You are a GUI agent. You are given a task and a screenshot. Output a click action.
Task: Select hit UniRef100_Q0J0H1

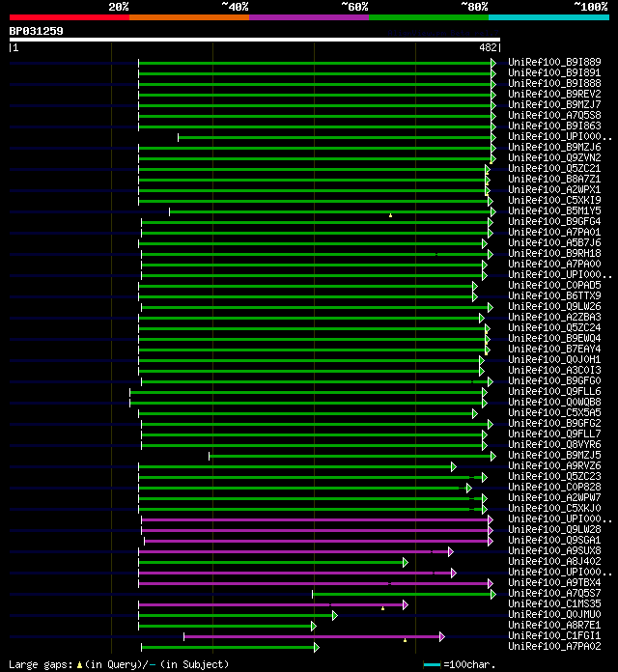tap(554, 359)
